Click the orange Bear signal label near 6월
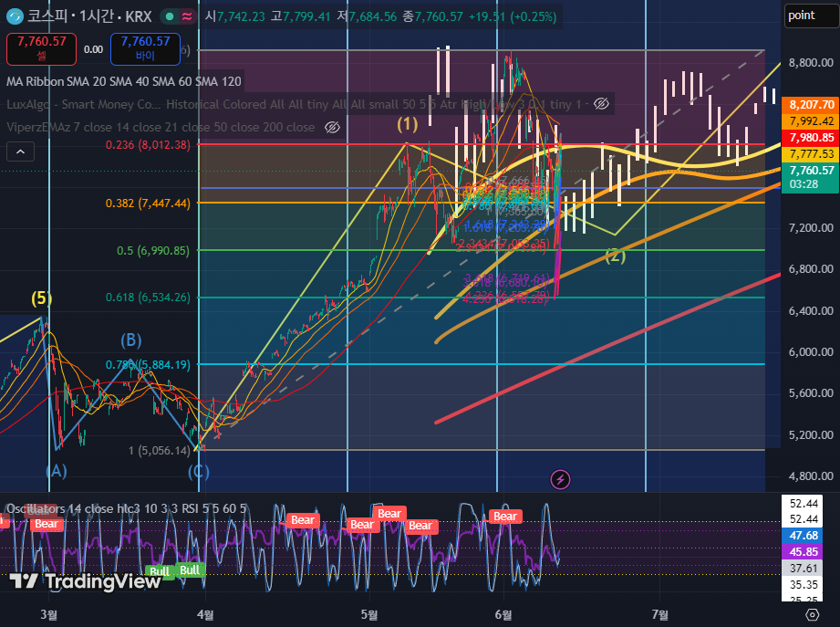 (505, 516)
